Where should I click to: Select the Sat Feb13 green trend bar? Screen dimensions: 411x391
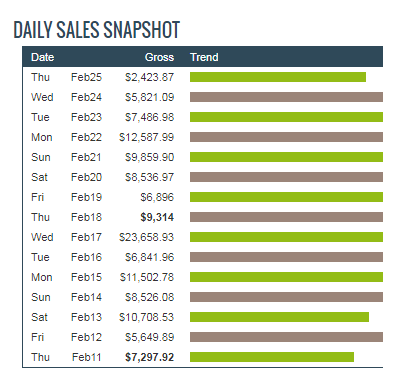279,317
